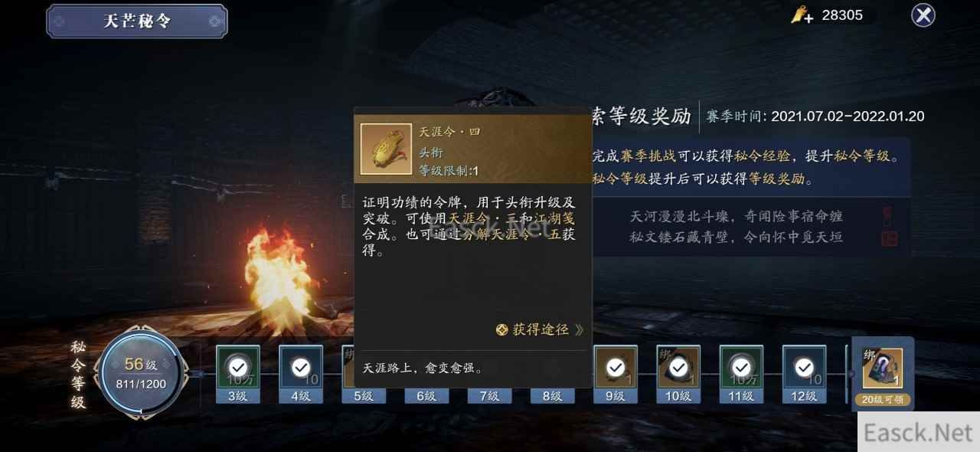Expand 获得途径 to see acquisition sources
Viewport: 980px width, 452px height.
539,329
